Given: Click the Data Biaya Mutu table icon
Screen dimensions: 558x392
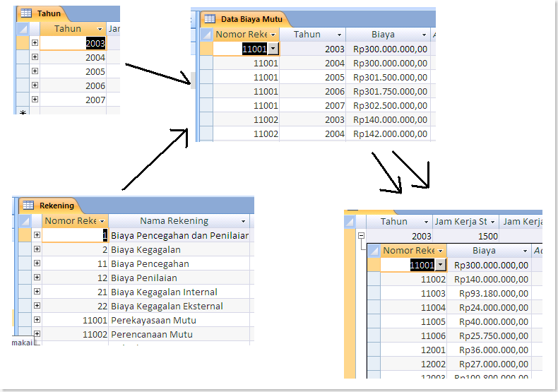Looking at the screenshot, I should coord(210,18).
